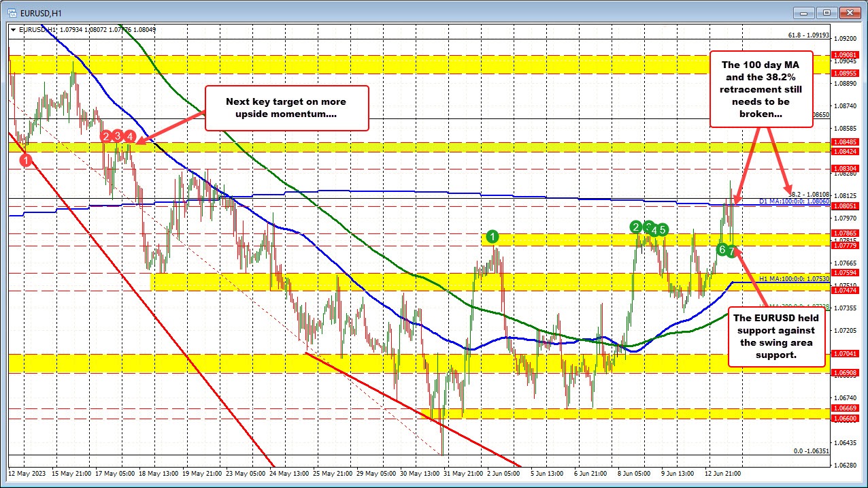This screenshot has width=868, height=488.
Task: Click the red circle marker numbered 1
Action: (26, 160)
